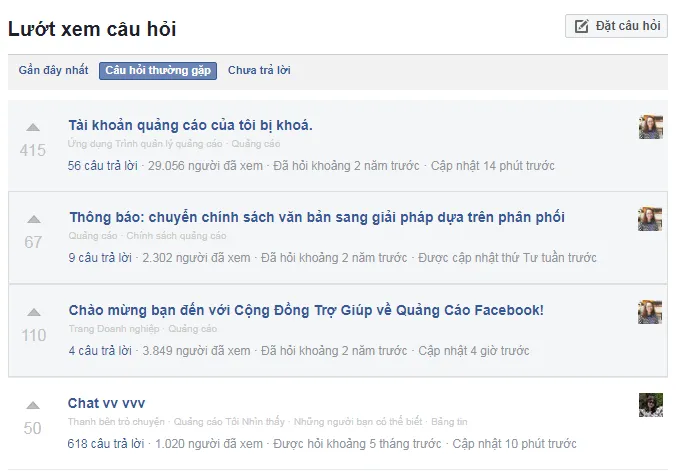Open Quảng cáo Tôi Nhìn thấy topic
Image resolution: width=683 pixels, height=475 pixels.
point(229,422)
